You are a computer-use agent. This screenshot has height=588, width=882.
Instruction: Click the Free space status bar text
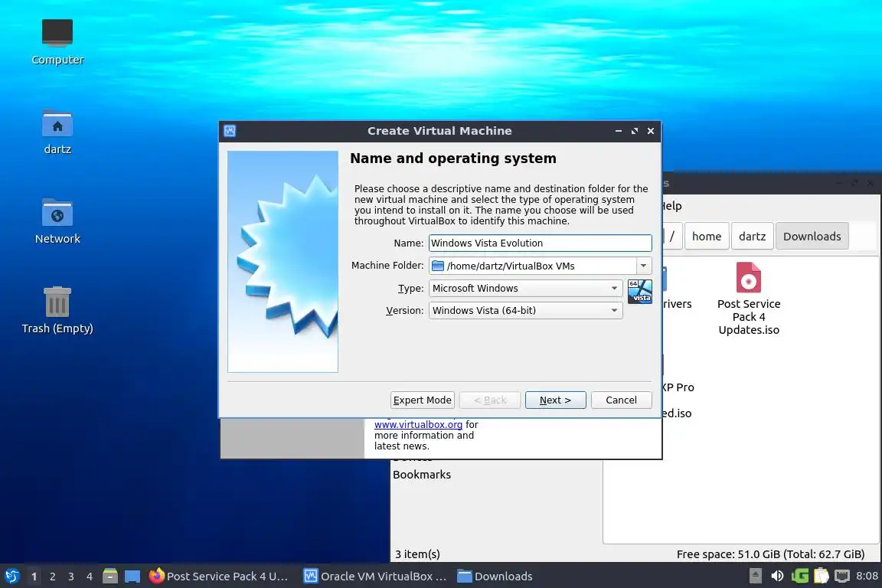pos(770,554)
